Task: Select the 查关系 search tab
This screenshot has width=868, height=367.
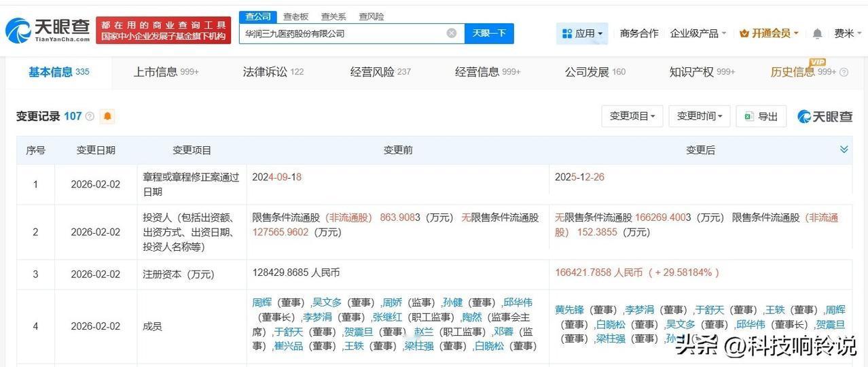Action: (x=333, y=16)
